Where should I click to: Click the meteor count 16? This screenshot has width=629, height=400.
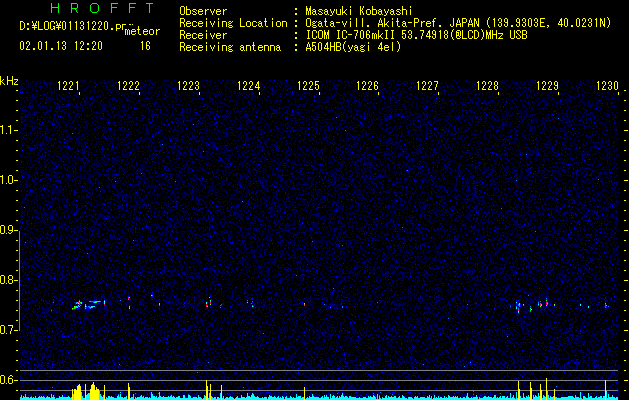tap(145, 46)
